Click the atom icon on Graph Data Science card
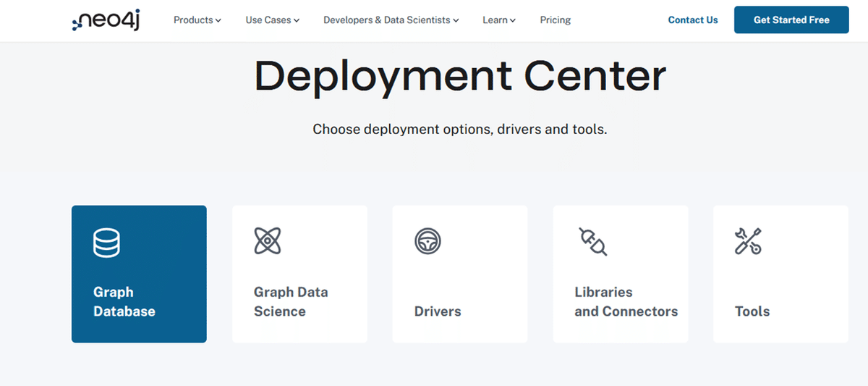Viewport: 868px width, 386px height. (268, 240)
